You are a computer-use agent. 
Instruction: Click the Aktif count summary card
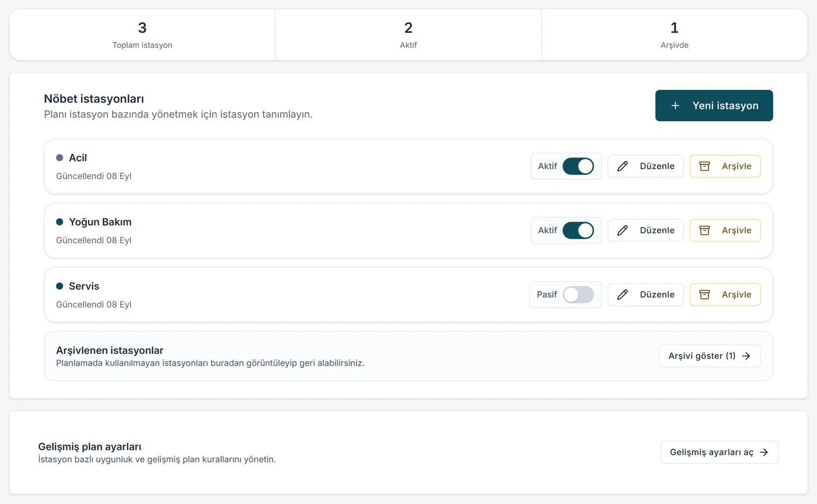408,34
